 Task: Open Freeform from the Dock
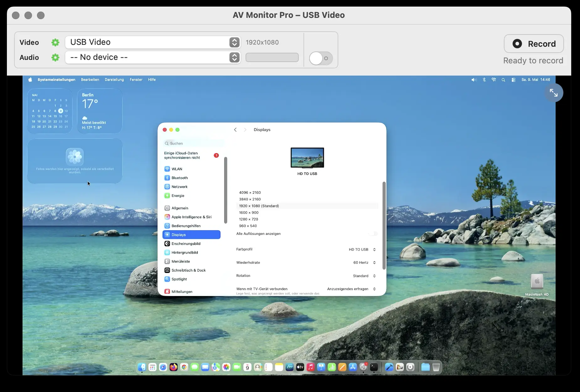click(290, 367)
